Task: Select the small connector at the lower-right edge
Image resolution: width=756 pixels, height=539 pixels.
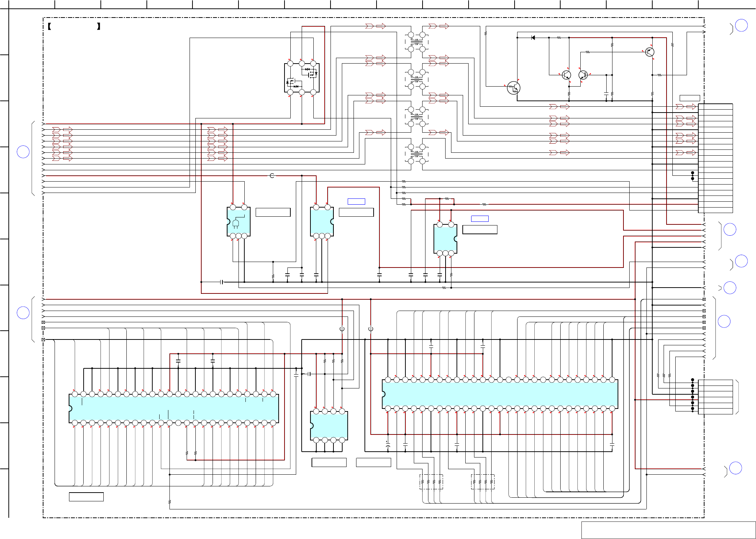Action: [x=715, y=397]
